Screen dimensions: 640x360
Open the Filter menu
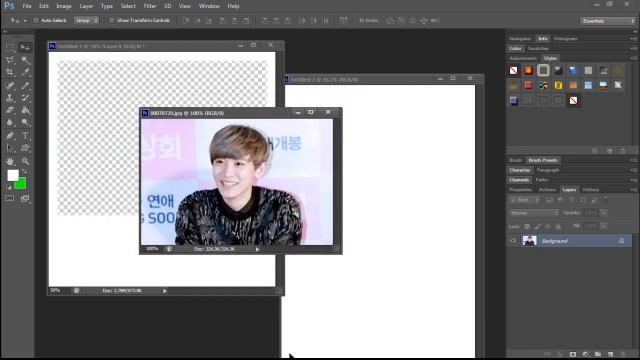click(x=150, y=6)
